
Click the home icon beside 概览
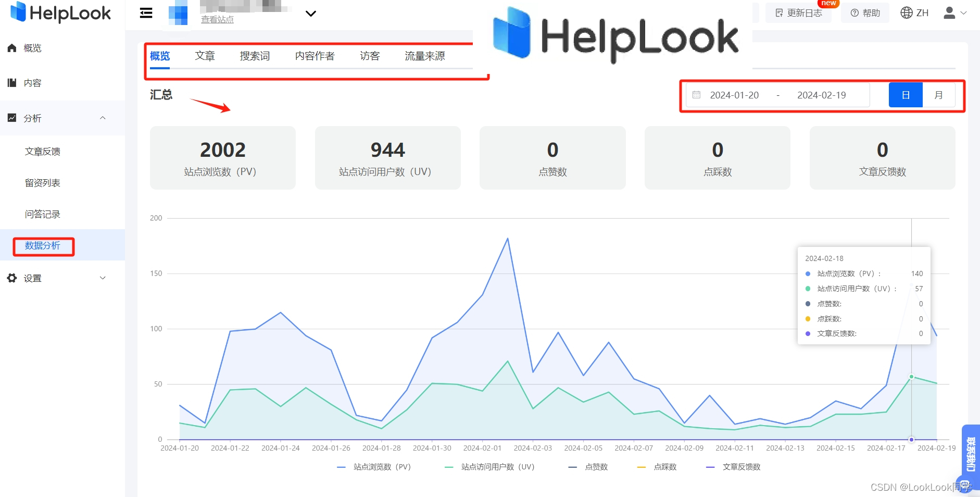coord(12,48)
